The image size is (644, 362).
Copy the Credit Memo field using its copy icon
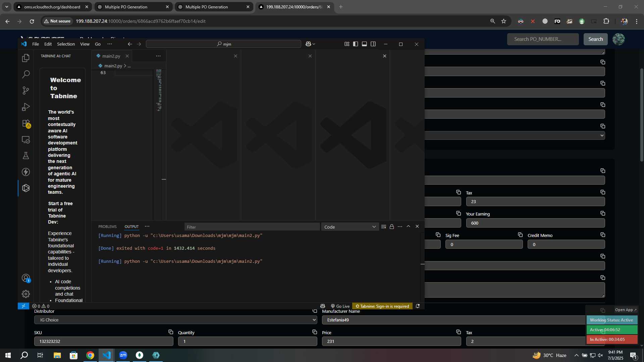coord(603,235)
